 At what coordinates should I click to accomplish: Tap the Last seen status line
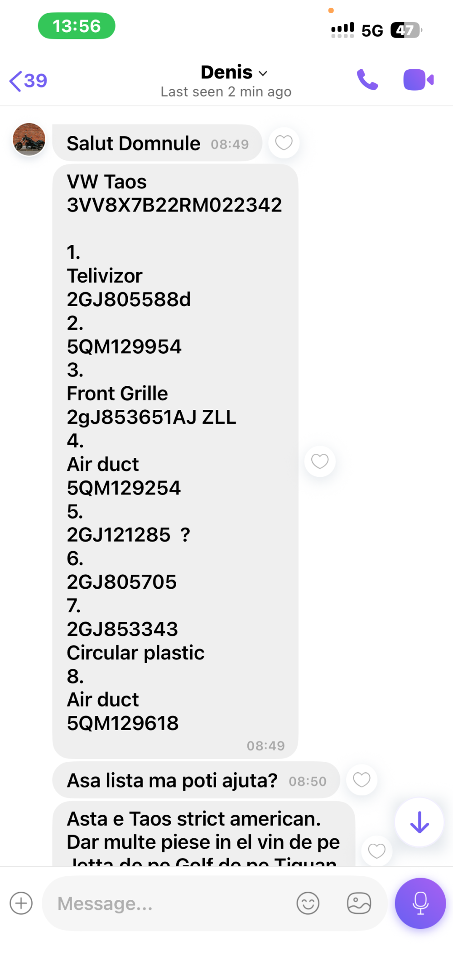coord(226,92)
